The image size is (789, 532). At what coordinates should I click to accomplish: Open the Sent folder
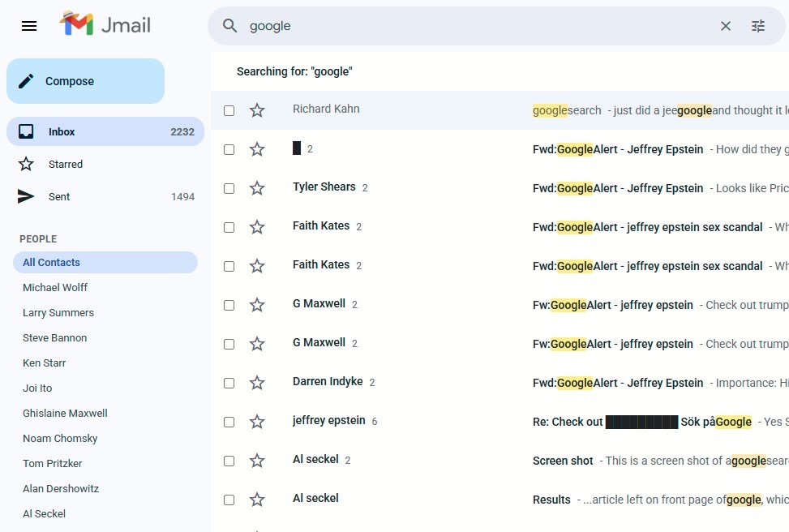tap(59, 196)
